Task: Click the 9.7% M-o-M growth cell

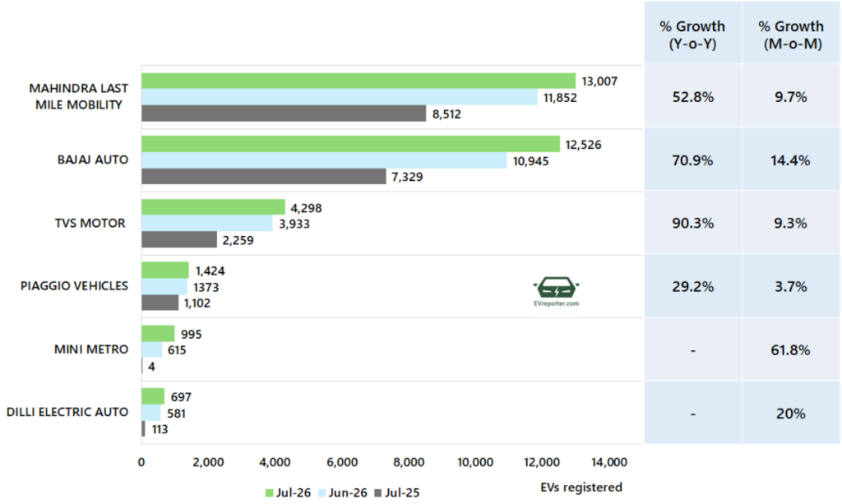Action: (790, 97)
